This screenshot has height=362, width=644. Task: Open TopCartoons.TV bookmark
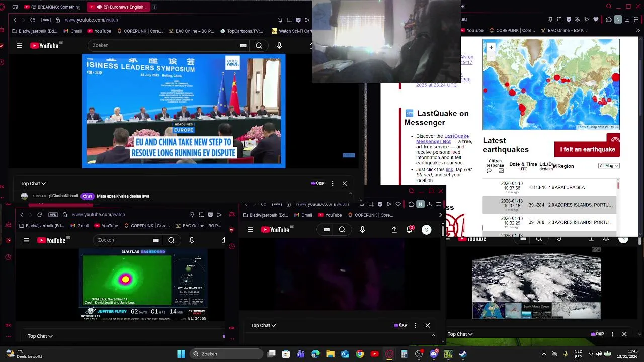pyautogui.click(x=242, y=31)
